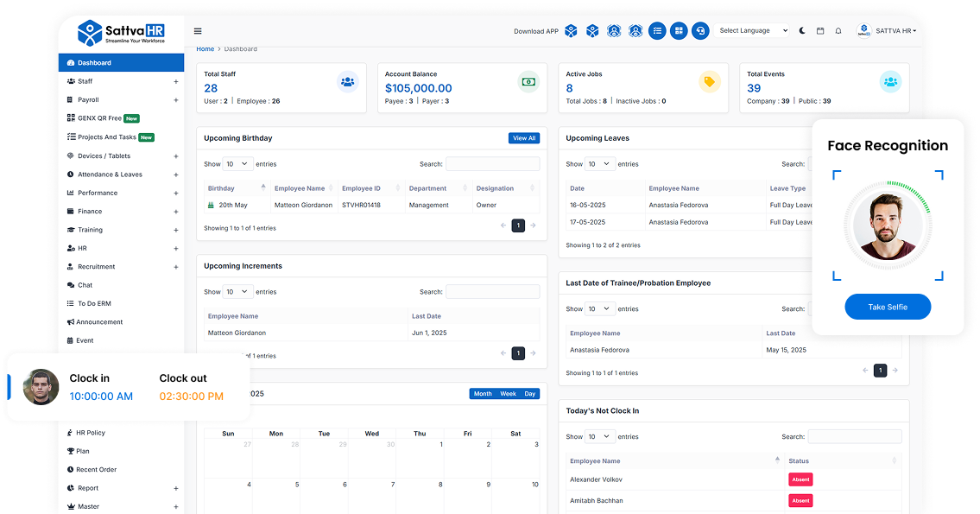Screen dimensions: 980x514
Task: Select the Month view tab on the calendar
Action: (483, 393)
